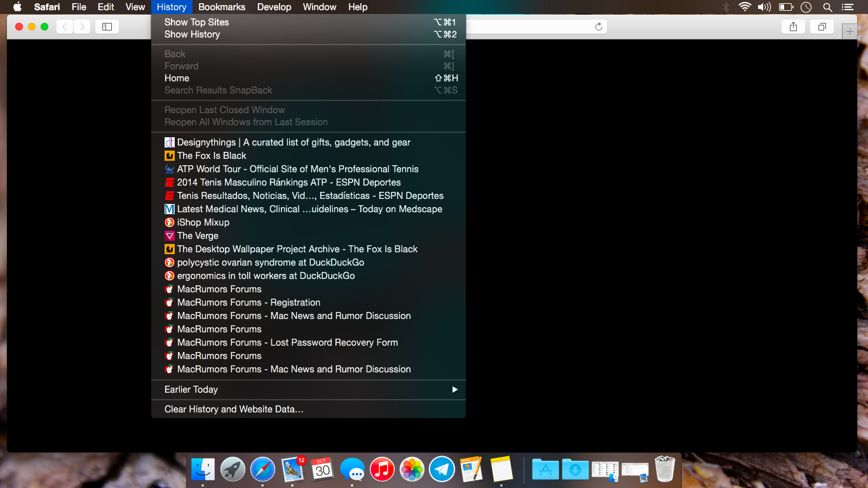868x488 pixels.
Task: Launch Telegram from the Dock
Action: 442,470
